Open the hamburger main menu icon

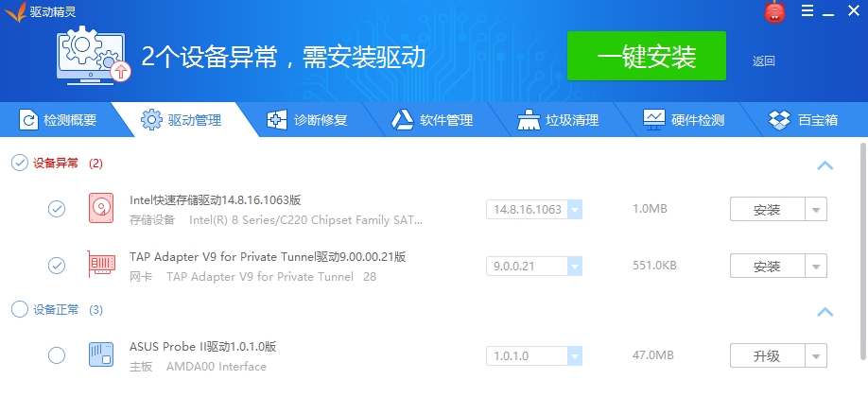(x=807, y=10)
